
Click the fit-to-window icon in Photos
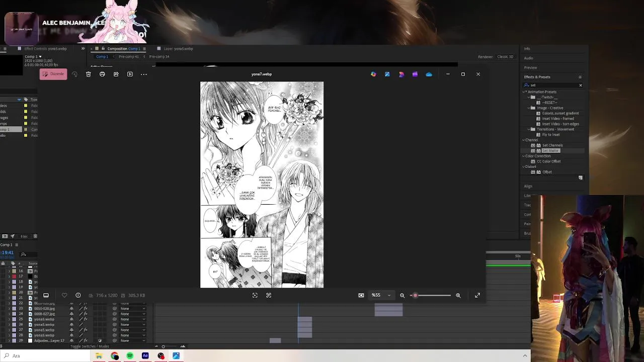(255, 295)
